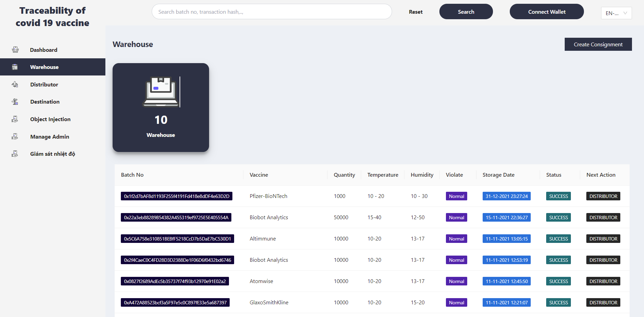
Task: Click DISTRIBUTOR action for Atomwise row
Action: click(603, 281)
